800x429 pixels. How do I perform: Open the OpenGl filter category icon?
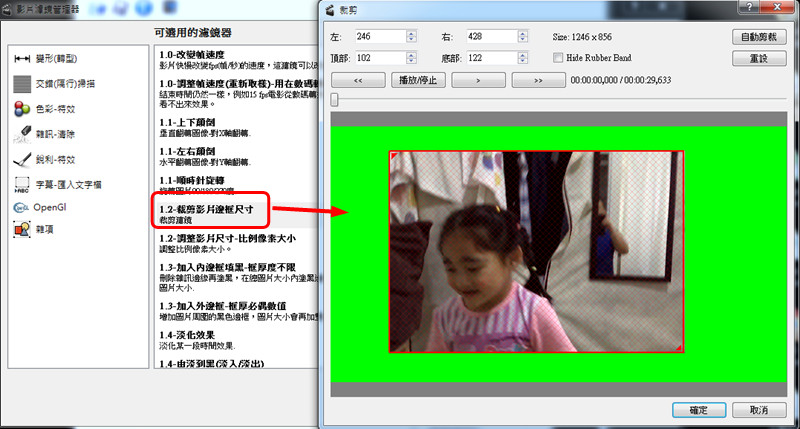(x=21, y=208)
